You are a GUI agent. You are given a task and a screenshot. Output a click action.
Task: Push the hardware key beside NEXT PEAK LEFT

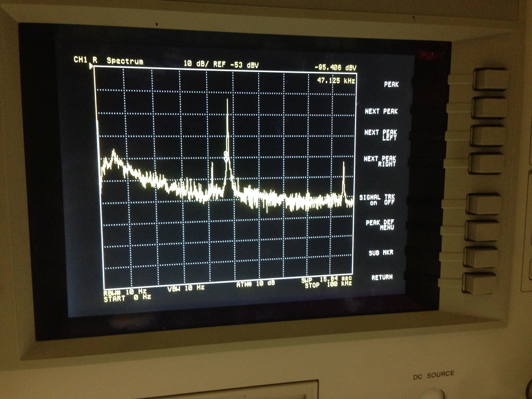(x=488, y=135)
